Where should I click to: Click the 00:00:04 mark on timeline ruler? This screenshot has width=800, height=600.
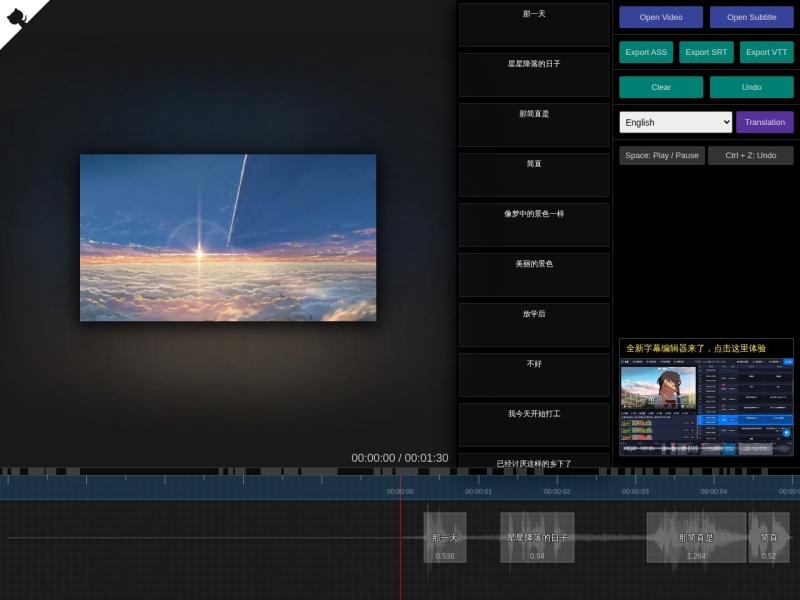(713, 491)
